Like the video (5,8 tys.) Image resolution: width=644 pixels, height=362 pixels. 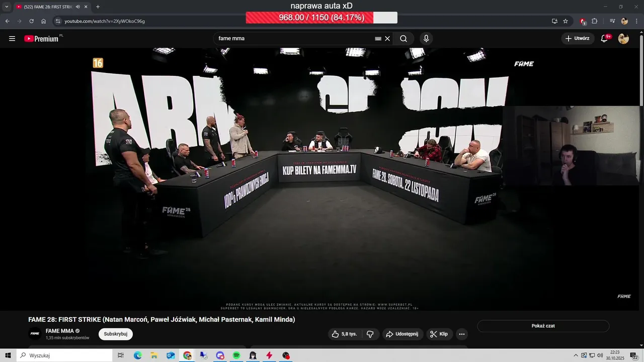pyautogui.click(x=344, y=334)
